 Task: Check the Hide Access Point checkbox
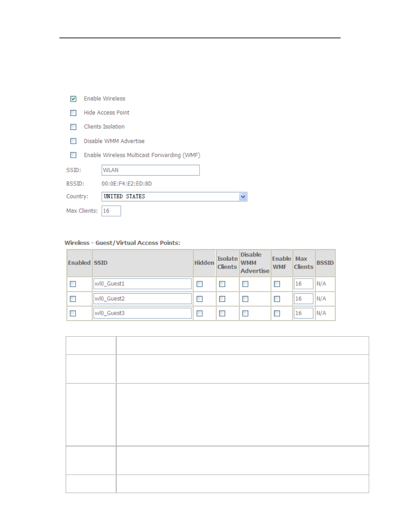tap(73, 113)
